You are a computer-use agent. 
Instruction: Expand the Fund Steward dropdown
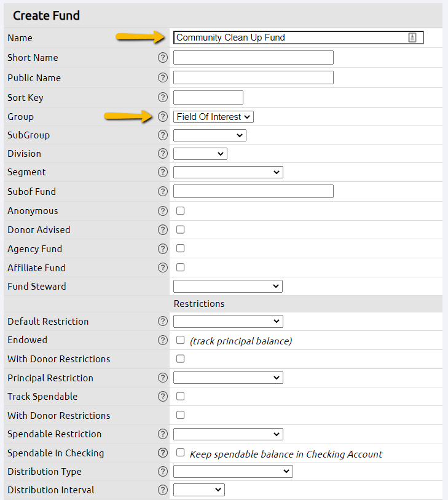click(227, 286)
